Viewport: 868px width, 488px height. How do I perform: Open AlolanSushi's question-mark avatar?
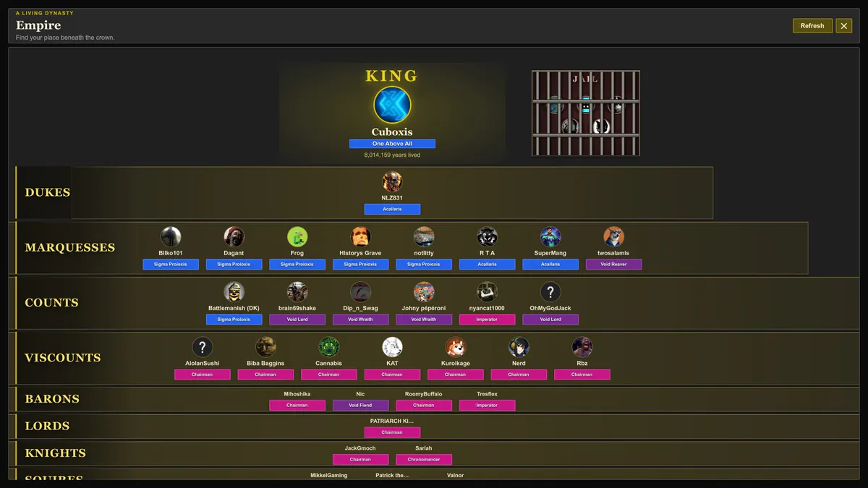click(203, 346)
